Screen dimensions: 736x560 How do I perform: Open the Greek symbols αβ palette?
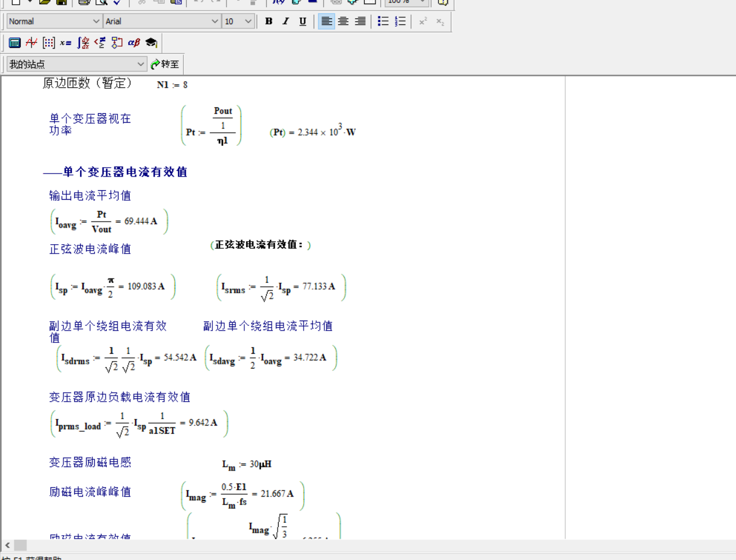(134, 43)
